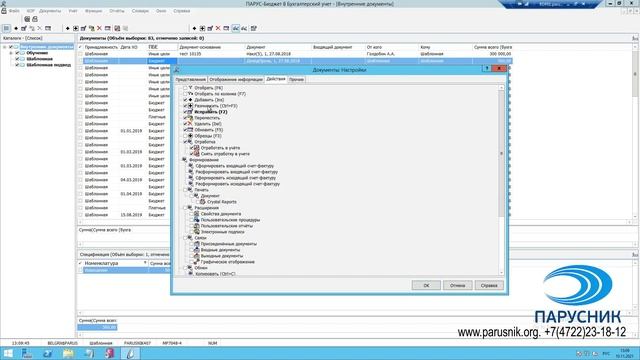Image resolution: width=640 pixels, height=360 pixels.
Task: Uncheck the Исправить (F2) checkbox
Action: [185, 112]
